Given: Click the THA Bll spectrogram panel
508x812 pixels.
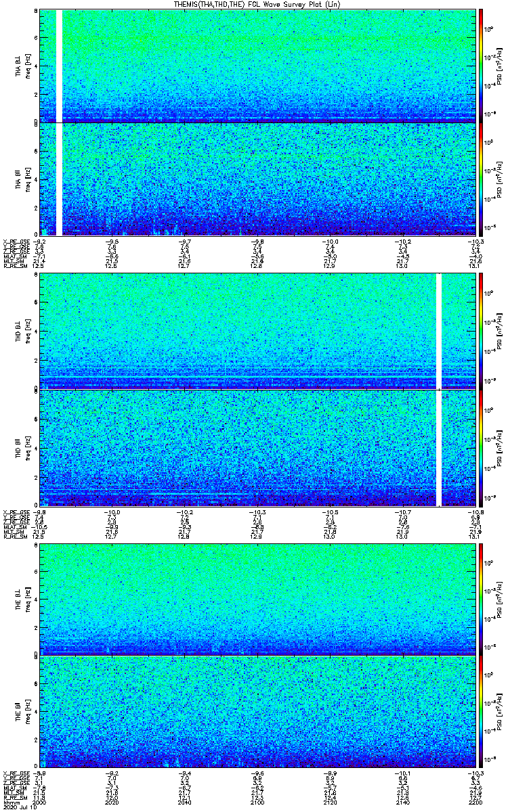Looking at the screenshot, I should coord(257,179).
